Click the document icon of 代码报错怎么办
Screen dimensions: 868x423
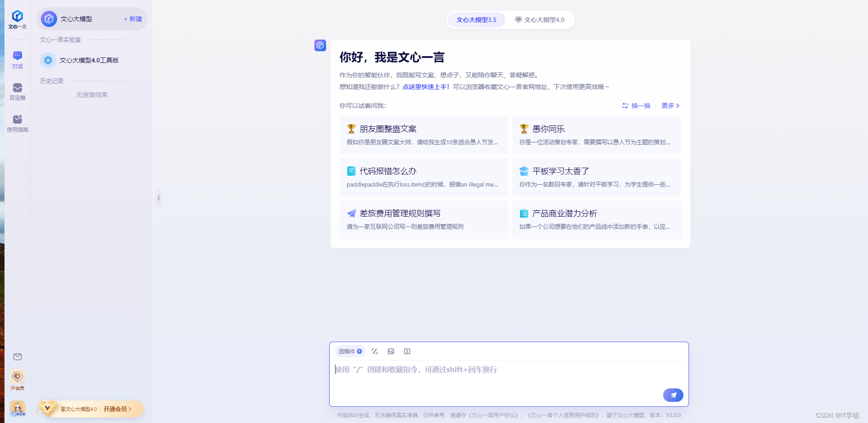click(351, 171)
